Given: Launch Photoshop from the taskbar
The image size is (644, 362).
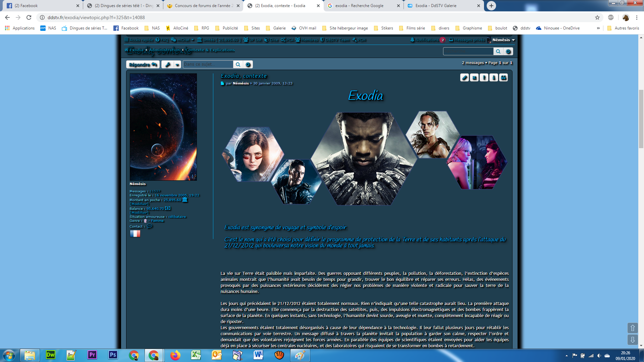Looking at the screenshot, I should [x=113, y=355].
